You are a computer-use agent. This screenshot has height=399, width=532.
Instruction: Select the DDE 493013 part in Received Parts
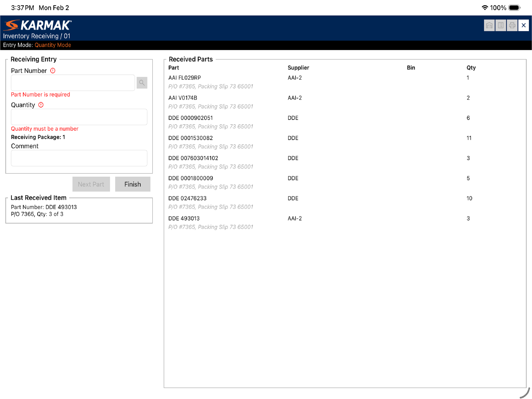pyautogui.click(x=345, y=223)
